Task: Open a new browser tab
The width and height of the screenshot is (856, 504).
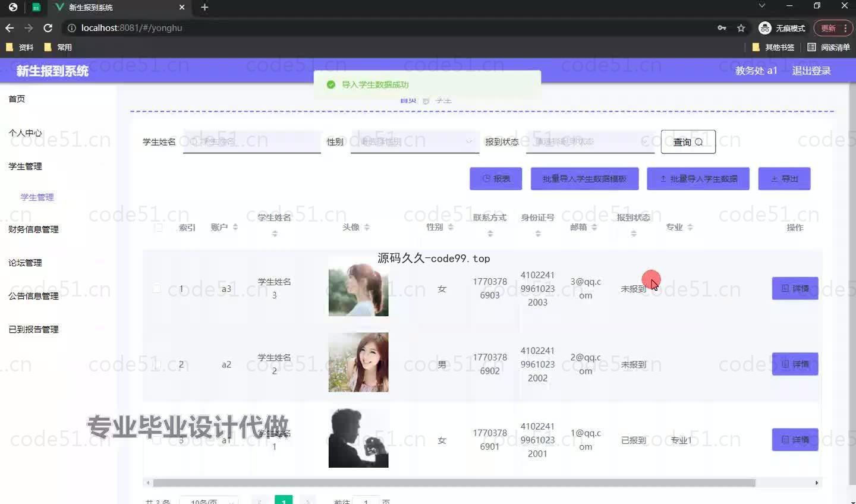Action: pyautogui.click(x=204, y=7)
